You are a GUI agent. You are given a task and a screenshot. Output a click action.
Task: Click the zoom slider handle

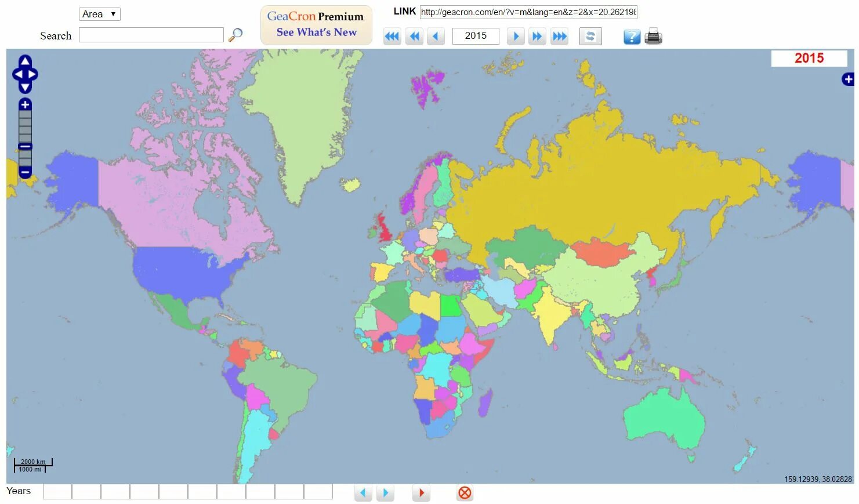(25, 147)
